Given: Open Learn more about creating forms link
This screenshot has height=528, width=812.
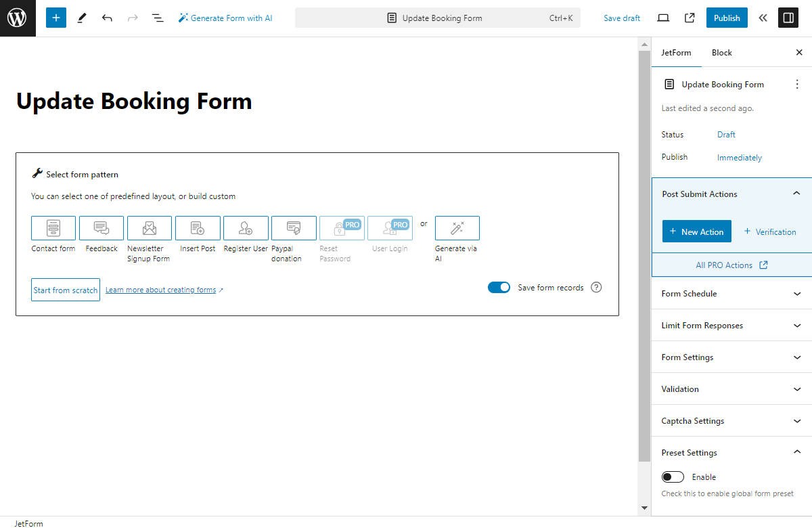Looking at the screenshot, I should pyautogui.click(x=162, y=289).
